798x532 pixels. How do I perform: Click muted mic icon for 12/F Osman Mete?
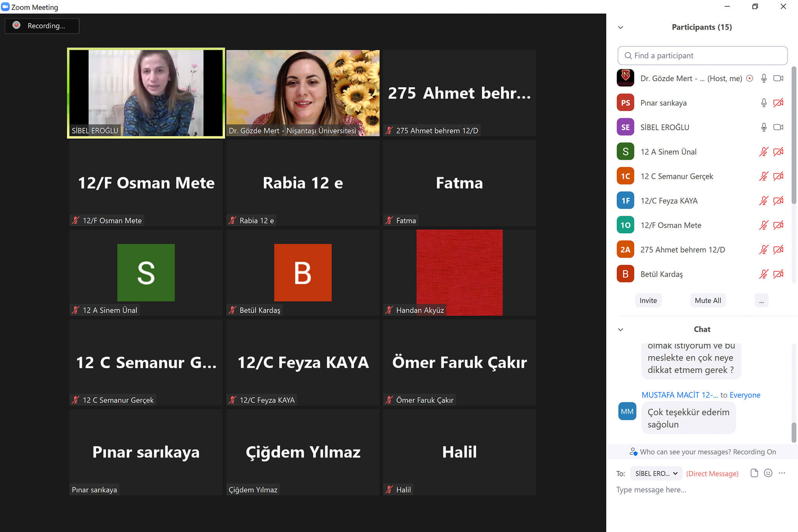(x=764, y=225)
